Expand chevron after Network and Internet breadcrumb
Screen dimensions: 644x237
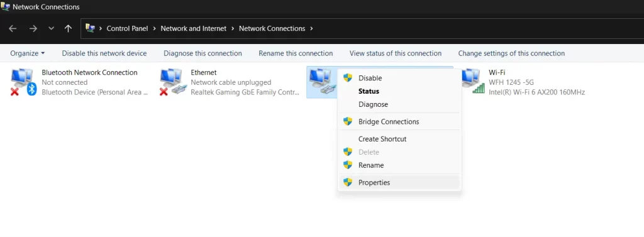[233, 28]
